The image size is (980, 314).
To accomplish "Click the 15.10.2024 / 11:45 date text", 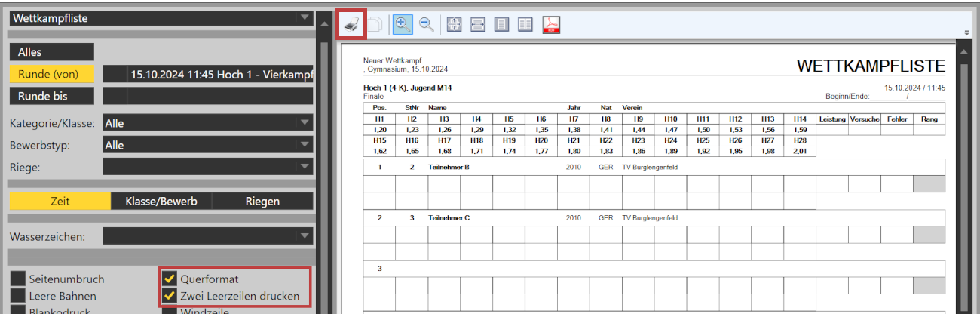I will click(915, 88).
